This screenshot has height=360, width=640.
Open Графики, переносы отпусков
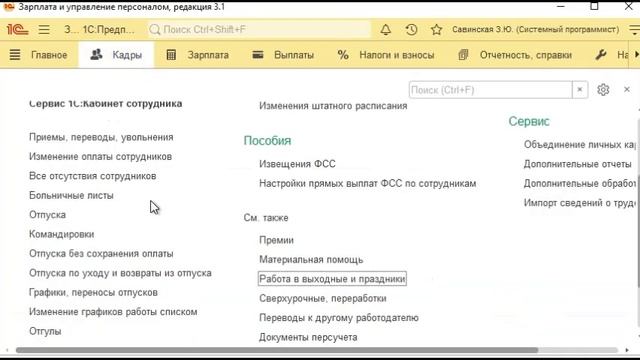point(93,292)
